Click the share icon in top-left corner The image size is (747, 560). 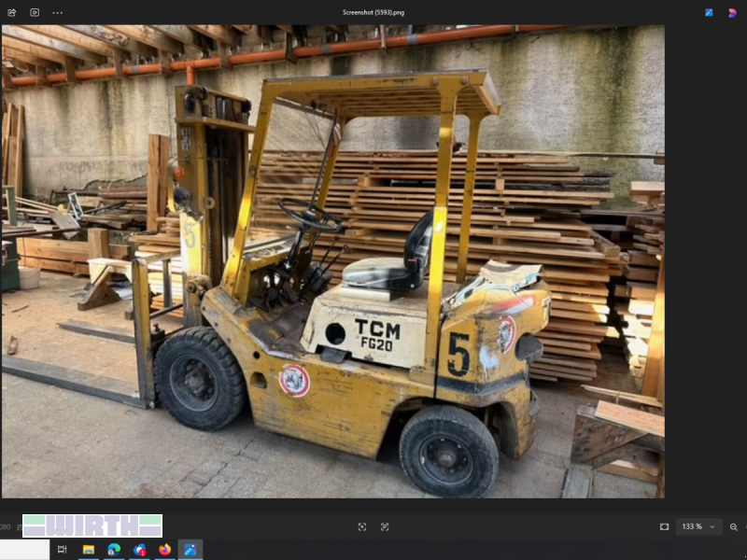[x=12, y=12]
